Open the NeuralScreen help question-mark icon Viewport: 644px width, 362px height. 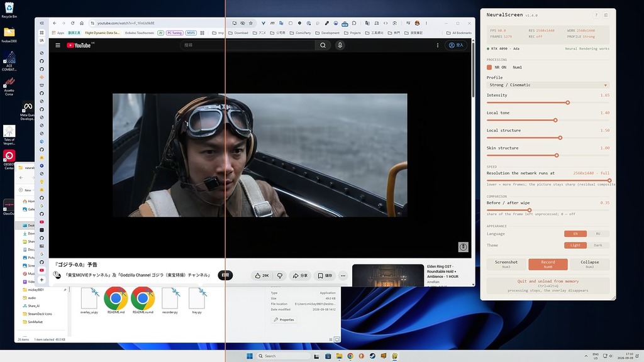pyautogui.click(x=596, y=15)
